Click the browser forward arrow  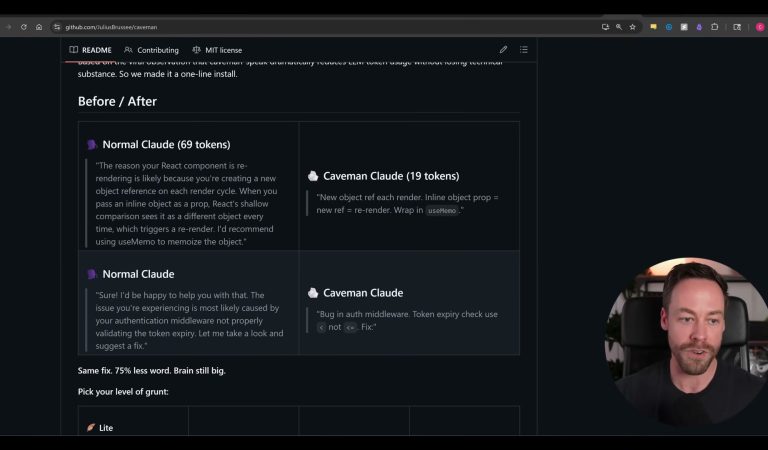(8, 27)
